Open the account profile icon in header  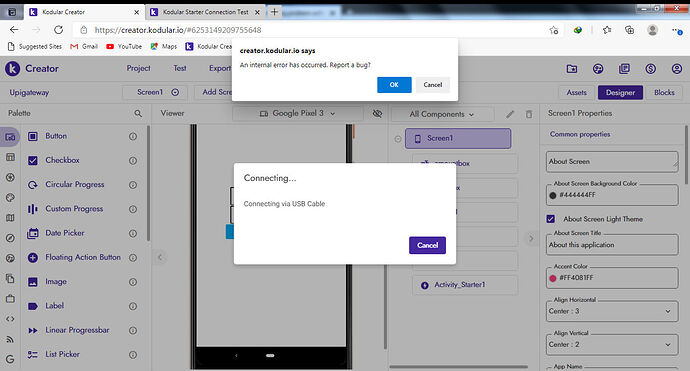click(x=677, y=69)
